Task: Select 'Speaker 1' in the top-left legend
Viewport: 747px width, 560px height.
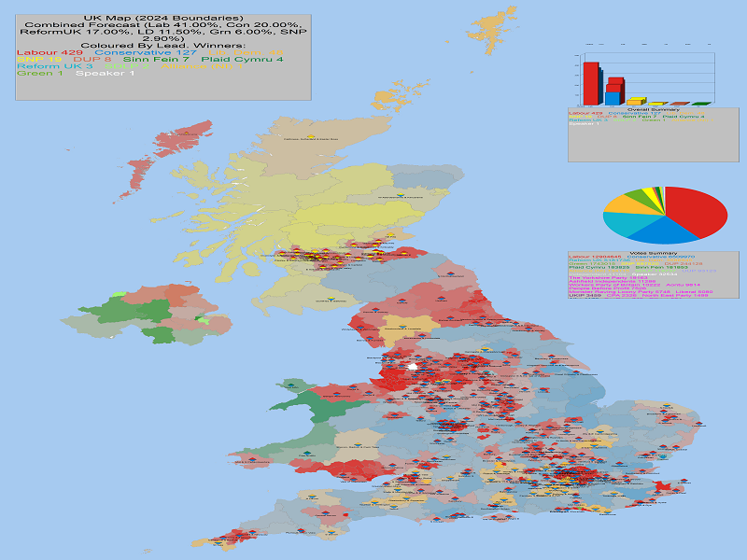Action: click(x=105, y=73)
